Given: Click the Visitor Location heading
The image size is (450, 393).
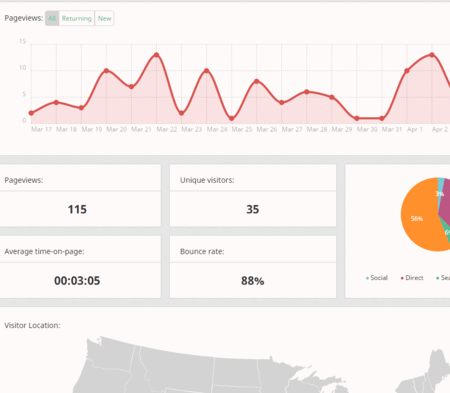Looking at the screenshot, I should (x=32, y=325).
